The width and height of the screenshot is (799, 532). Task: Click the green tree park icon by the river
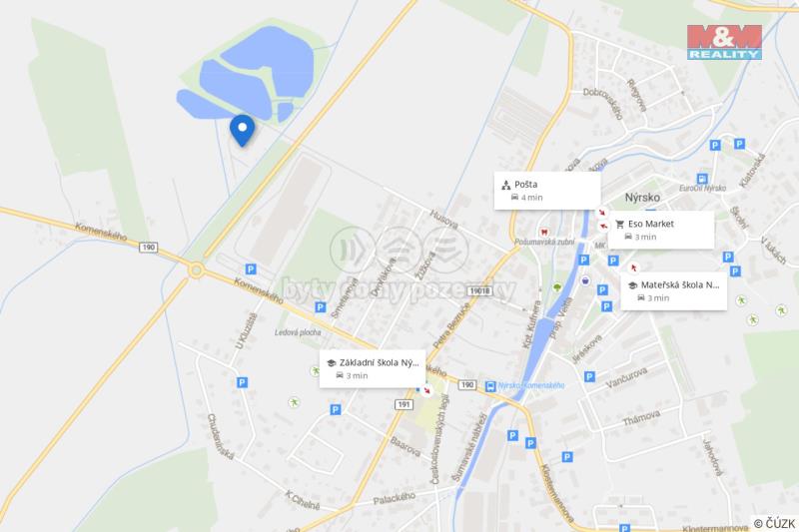(557, 287)
